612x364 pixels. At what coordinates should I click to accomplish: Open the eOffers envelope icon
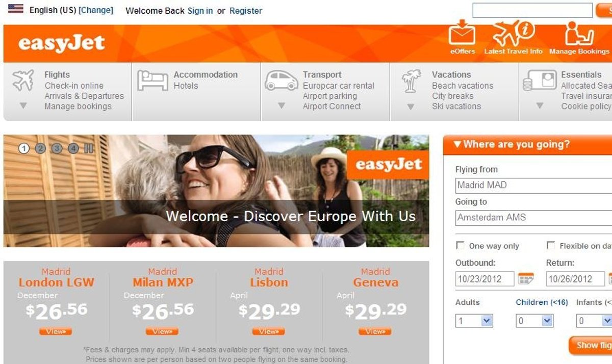[462, 33]
